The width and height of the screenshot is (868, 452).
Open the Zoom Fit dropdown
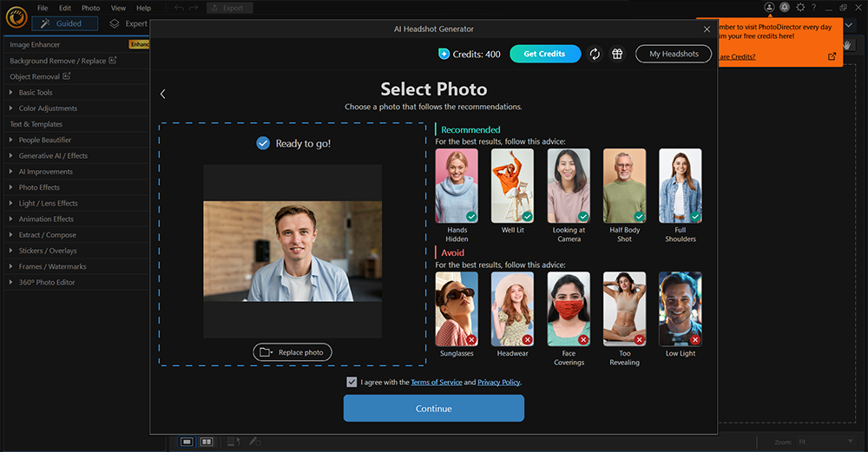[826, 442]
